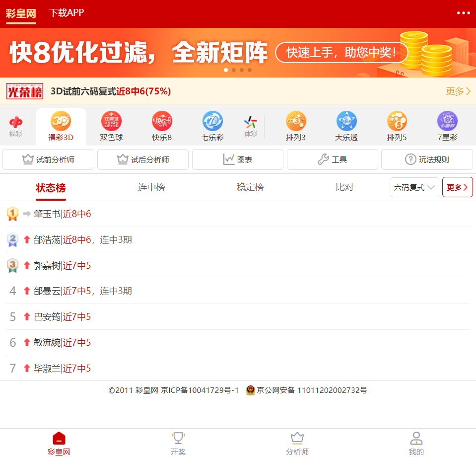Screen dimensions: 476x457
Task: Choose the 七乐彩 lottery icon
Action: point(212,126)
